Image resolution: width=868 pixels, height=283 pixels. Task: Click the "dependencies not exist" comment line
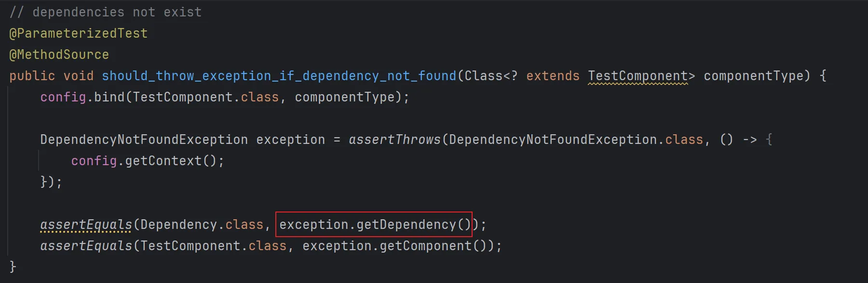105,12
